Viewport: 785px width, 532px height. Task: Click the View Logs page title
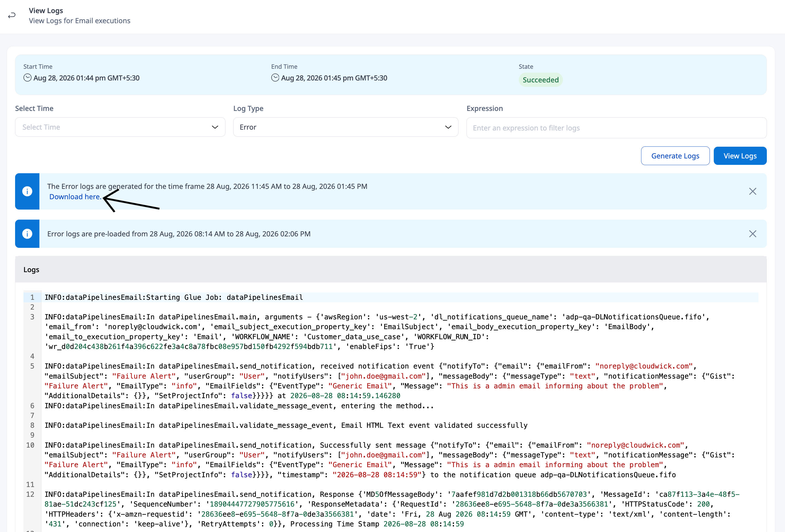[x=46, y=10]
